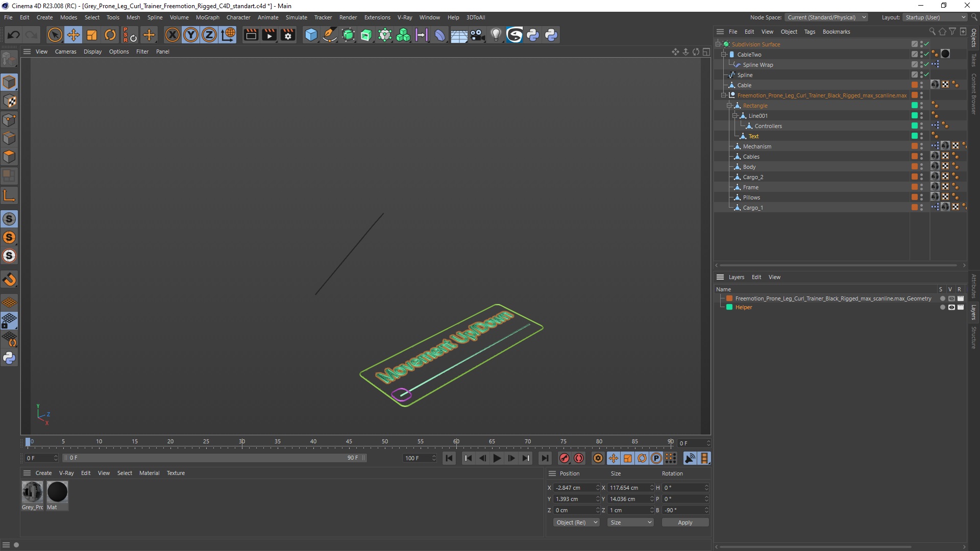Click the Apply coordinates button
Screen dimensions: 980x551
[685, 522]
